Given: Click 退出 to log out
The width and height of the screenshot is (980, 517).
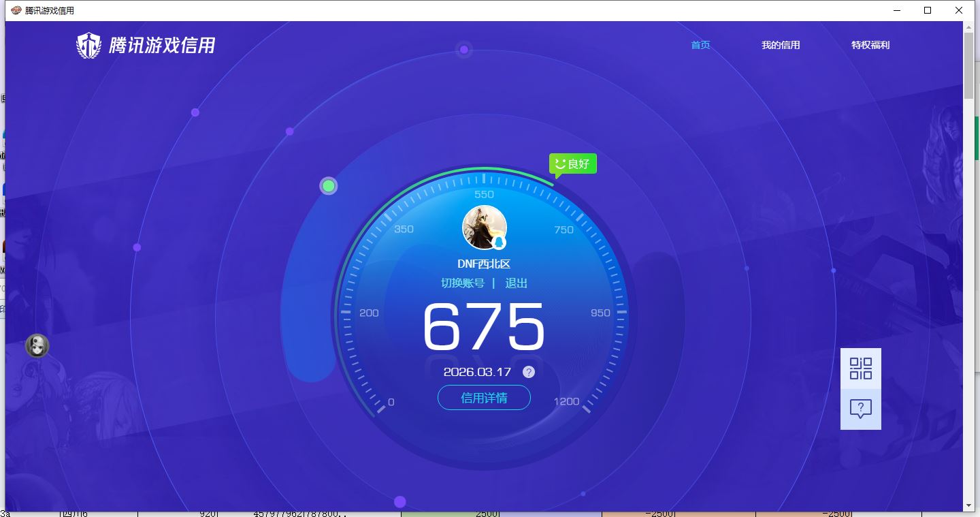Looking at the screenshot, I should tap(517, 283).
